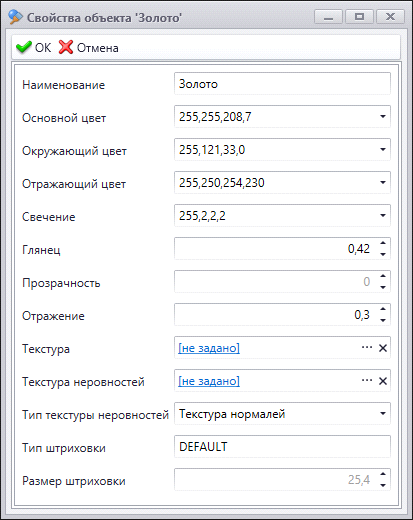Increase Глянец value with up arrow

tap(383, 243)
